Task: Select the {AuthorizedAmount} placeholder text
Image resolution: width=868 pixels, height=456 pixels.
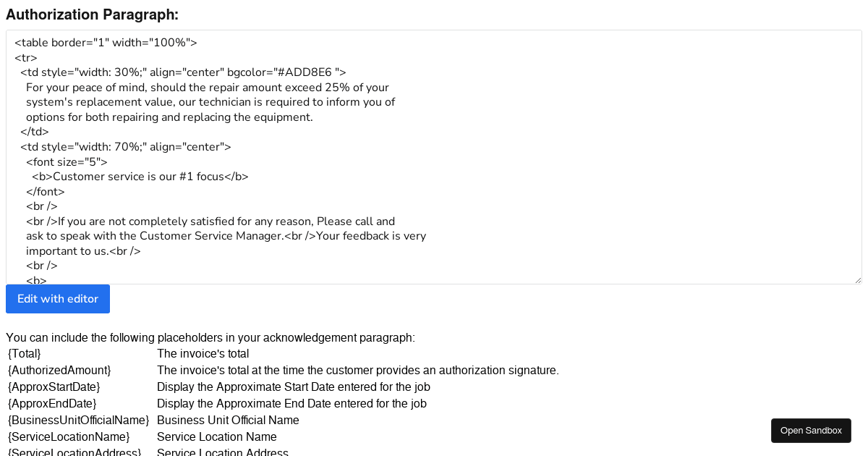Action: [x=59, y=371]
